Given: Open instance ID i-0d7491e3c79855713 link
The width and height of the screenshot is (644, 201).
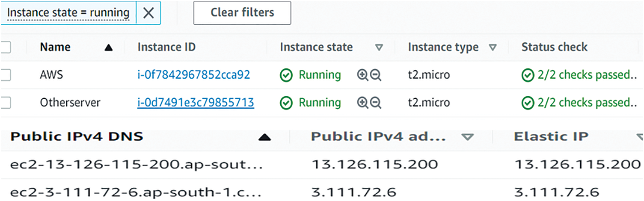Looking at the screenshot, I should point(196,103).
